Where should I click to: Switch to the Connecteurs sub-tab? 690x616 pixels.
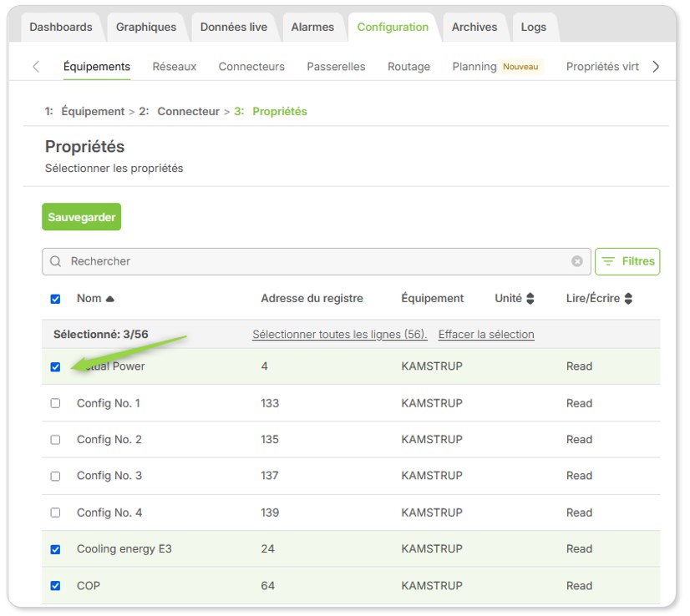coord(251,67)
